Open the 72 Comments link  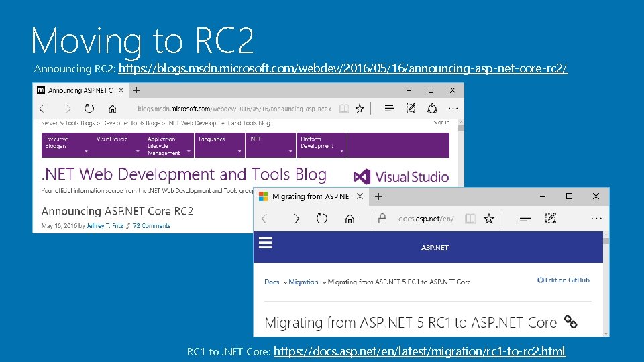pyautogui.click(x=152, y=226)
